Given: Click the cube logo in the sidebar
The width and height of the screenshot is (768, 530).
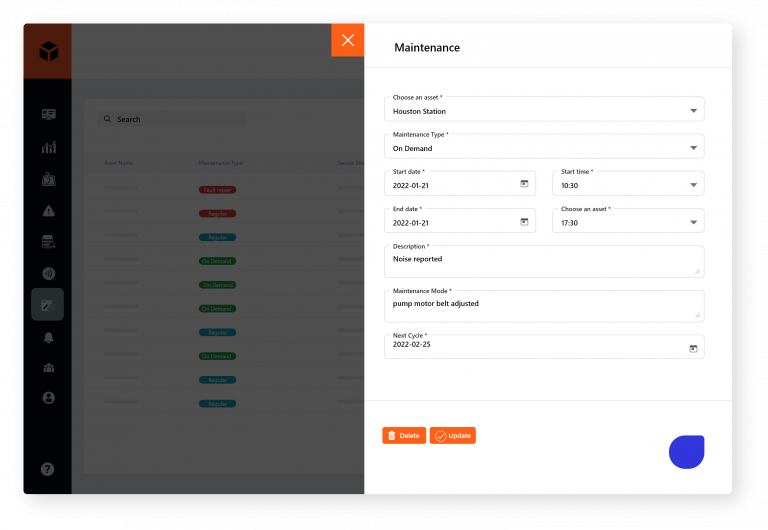Looking at the screenshot, I should point(48,51).
